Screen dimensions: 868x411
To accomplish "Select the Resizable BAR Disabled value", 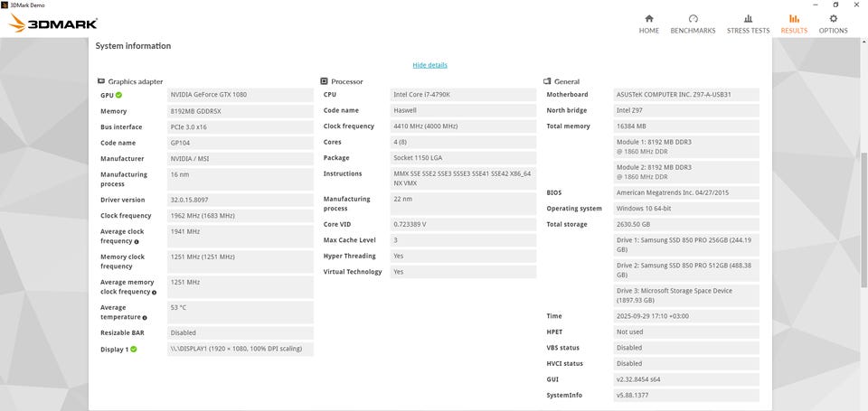I will [241, 333].
